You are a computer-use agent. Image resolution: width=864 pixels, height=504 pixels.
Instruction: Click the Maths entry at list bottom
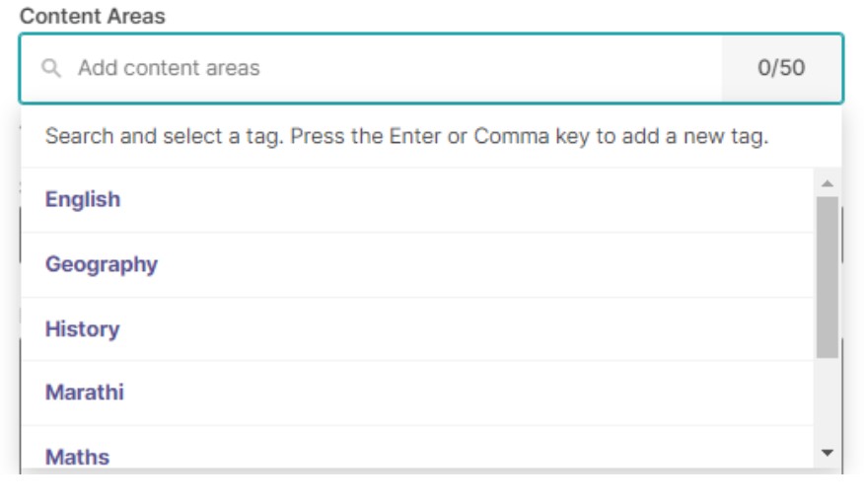[417, 449]
